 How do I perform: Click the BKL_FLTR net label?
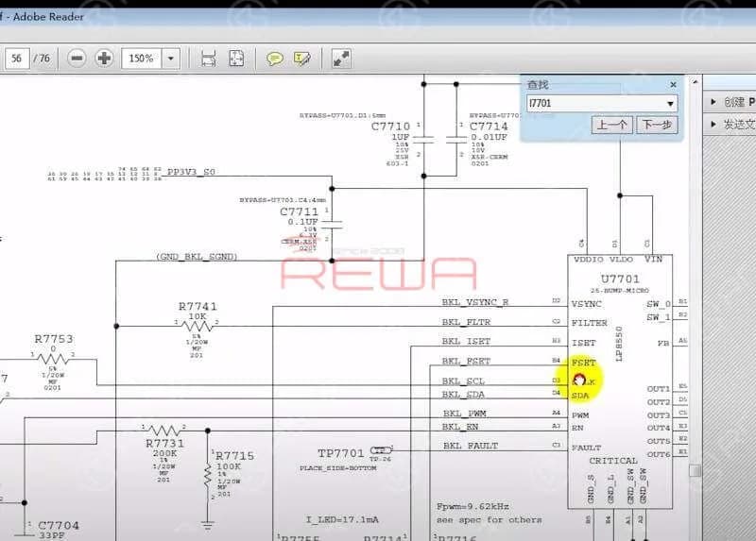click(466, 322)
